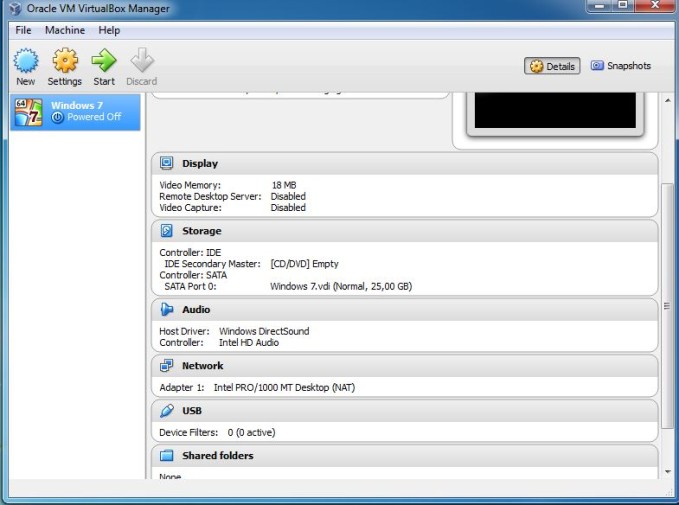The height and width of the screenshot is (505, 679).
Task: Start the VM with green arrow
Action: point(104,60)
